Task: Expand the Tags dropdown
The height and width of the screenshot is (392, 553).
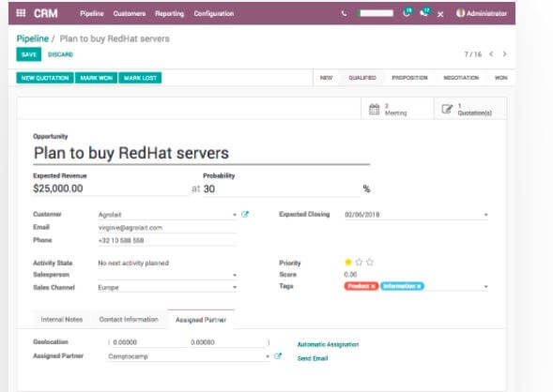Action: pos(485,287)
